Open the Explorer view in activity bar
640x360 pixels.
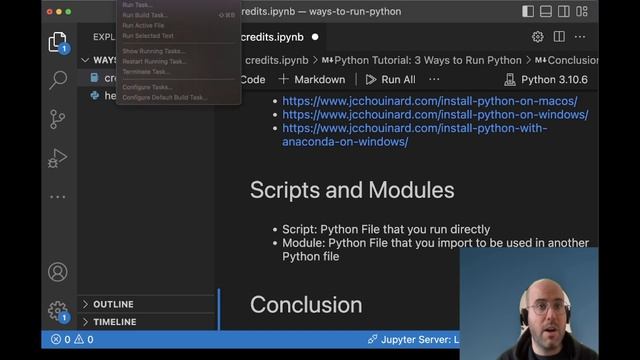58,42
